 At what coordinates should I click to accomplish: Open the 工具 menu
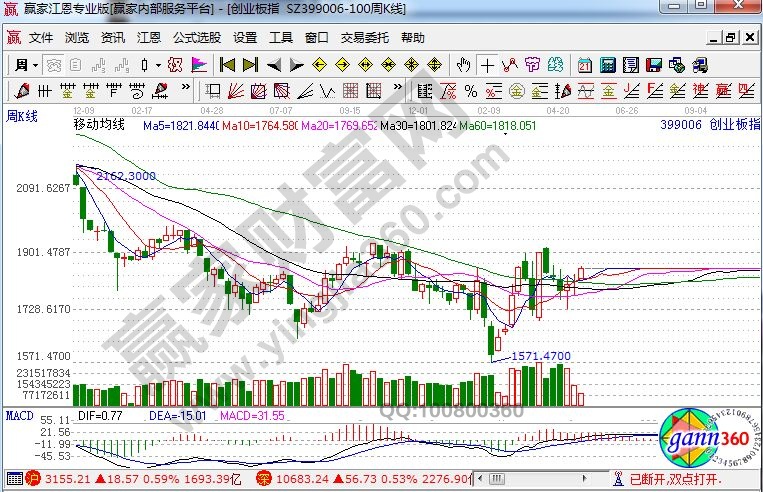point(281,37)
